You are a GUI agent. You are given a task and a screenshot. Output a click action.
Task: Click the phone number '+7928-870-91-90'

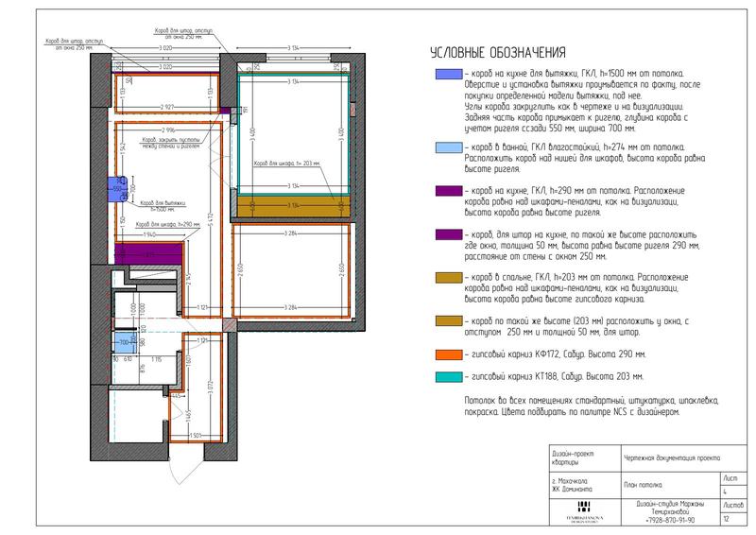tap(670, 521)
